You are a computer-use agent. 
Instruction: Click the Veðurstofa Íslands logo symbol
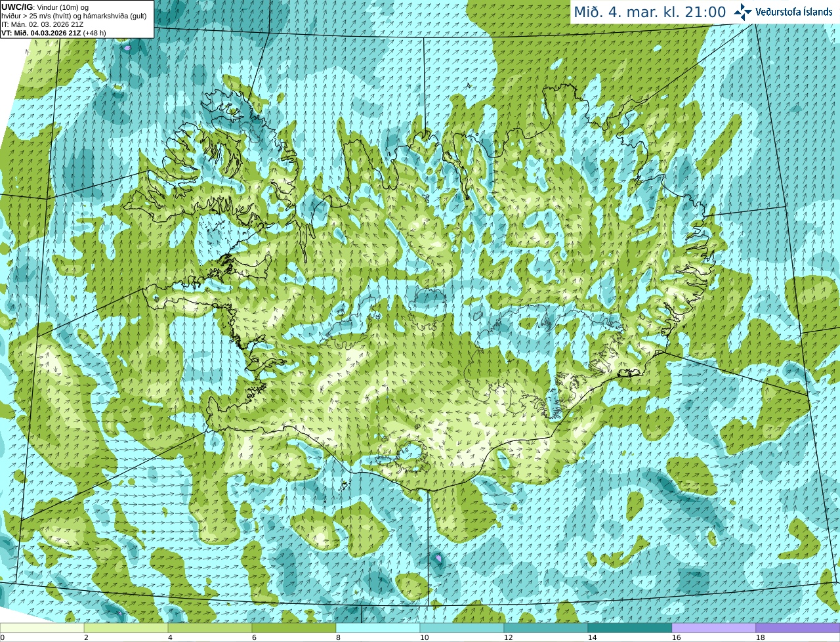(742, 11)
